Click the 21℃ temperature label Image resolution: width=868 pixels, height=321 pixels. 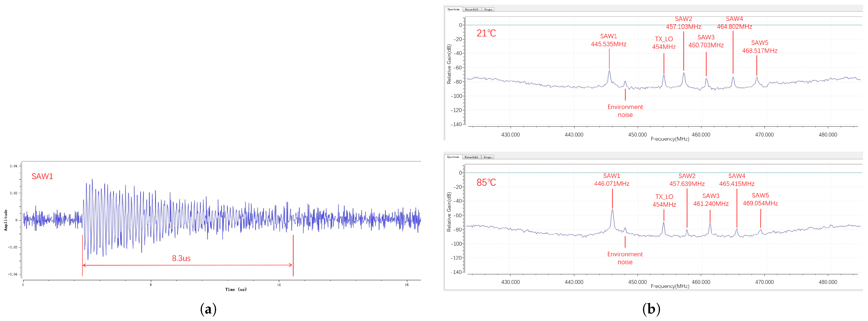tap(486, 33)
